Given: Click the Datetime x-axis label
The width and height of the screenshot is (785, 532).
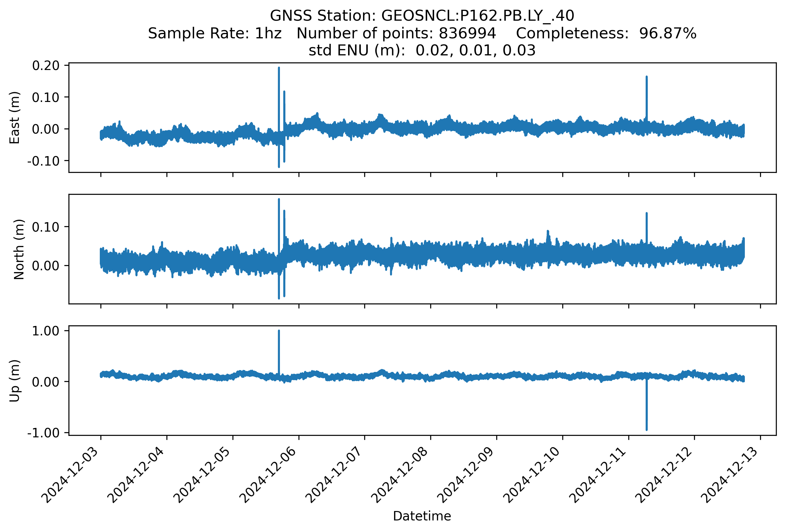Looking at the screenshot, I should pyautogui.click(x=422, y=516).
